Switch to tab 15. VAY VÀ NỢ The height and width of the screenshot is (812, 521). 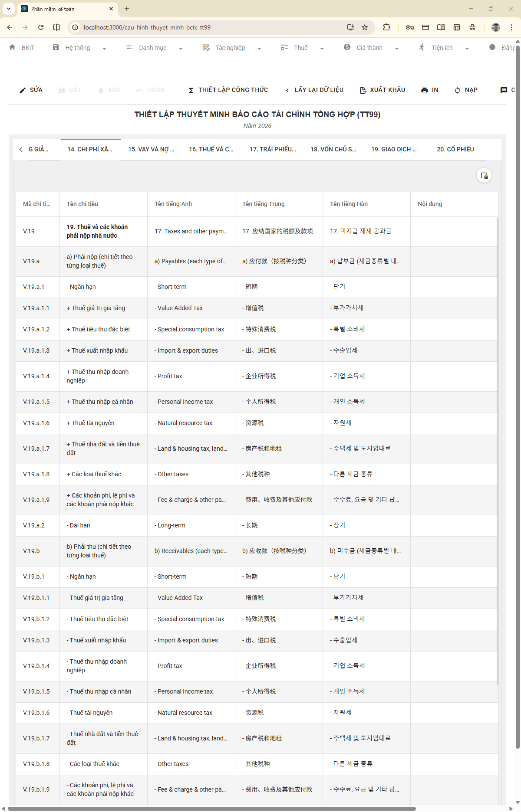tap(151, 149)
